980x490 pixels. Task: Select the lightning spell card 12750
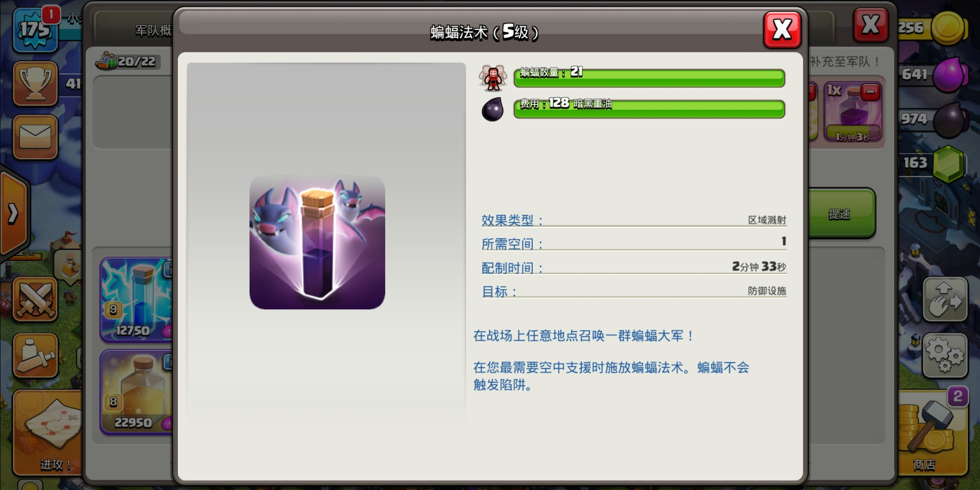click(x=136, y=299)
